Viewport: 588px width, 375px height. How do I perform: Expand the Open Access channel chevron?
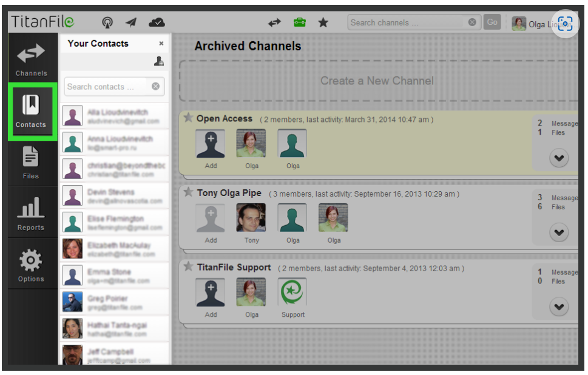point(559,158)
